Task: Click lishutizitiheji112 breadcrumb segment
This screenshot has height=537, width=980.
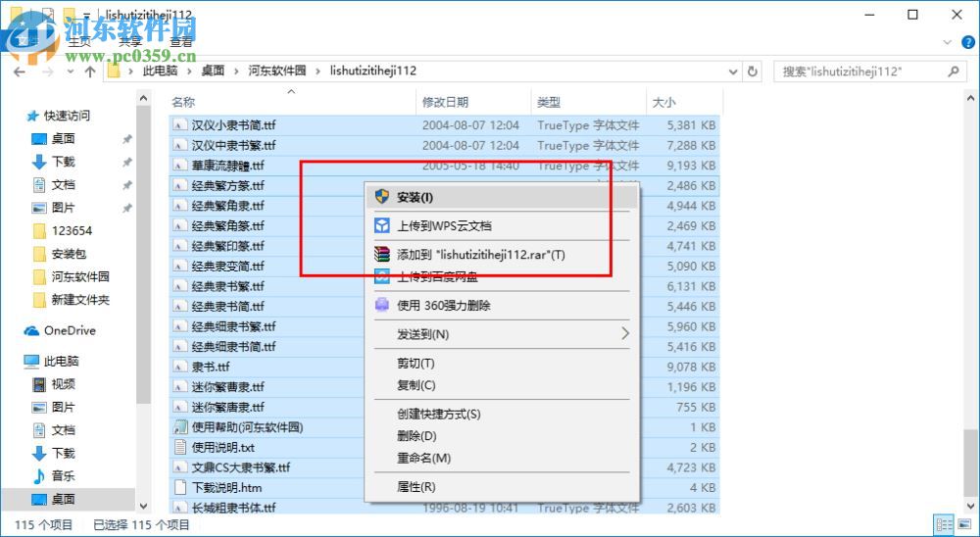Action: [373, 71]
